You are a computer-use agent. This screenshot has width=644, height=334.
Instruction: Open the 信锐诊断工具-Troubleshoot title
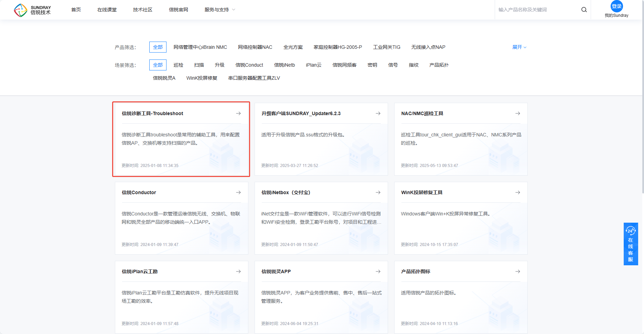click(152, 113)
